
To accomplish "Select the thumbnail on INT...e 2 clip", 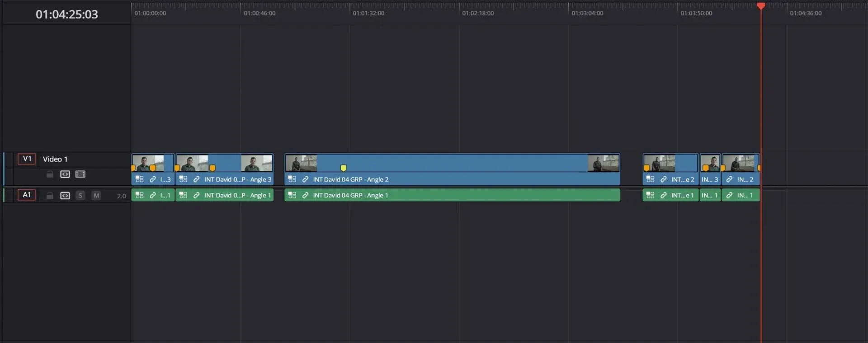I will (x=660, y=163).
